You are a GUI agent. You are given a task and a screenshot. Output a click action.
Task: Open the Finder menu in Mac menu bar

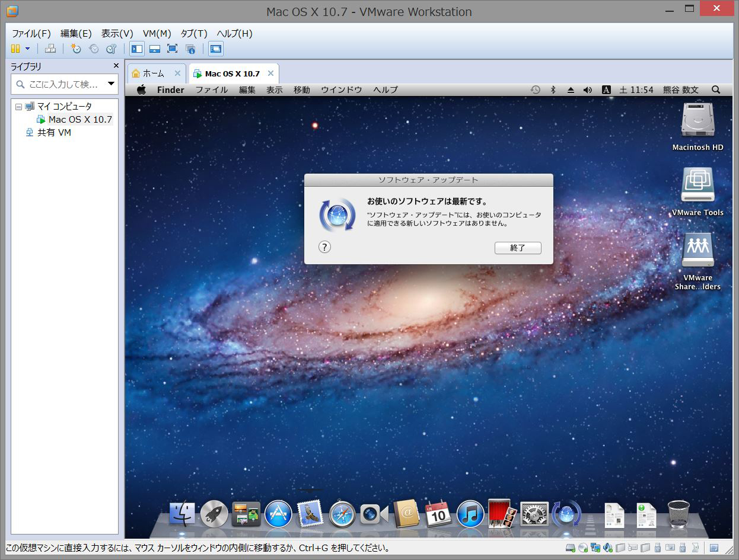[x=170, y=90]
